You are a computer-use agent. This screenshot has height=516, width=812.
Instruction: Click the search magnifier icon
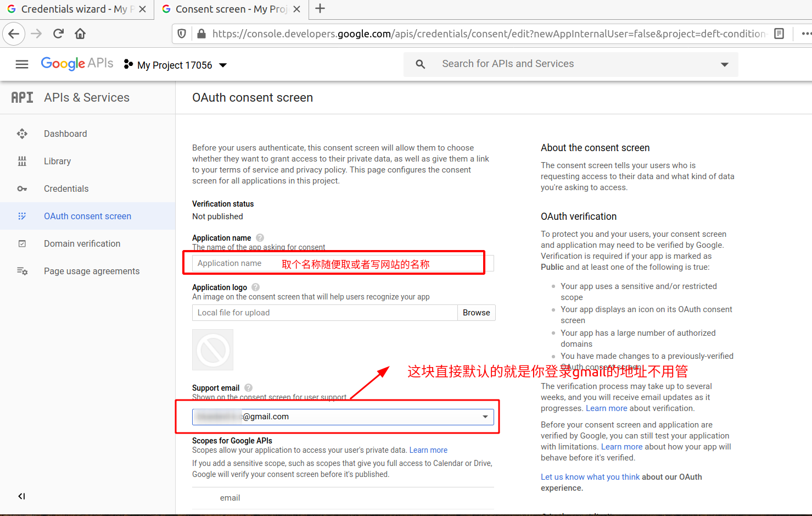click(421, 64)
